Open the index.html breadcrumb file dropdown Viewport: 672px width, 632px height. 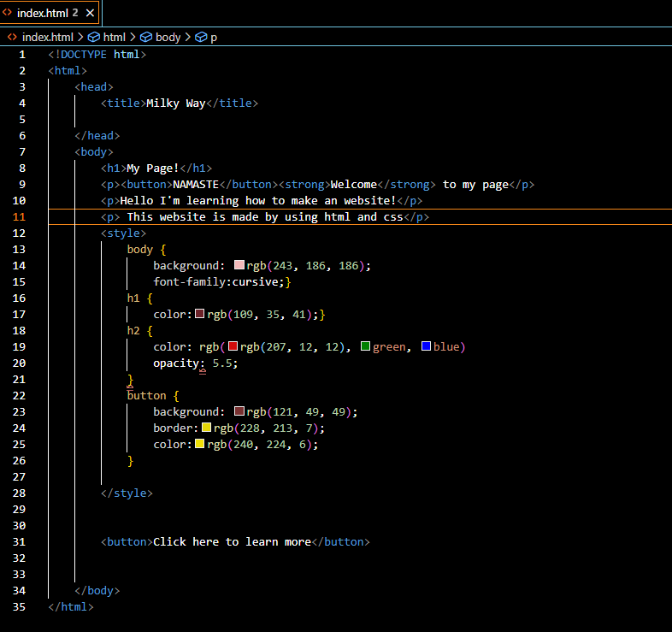coord(47,37)
